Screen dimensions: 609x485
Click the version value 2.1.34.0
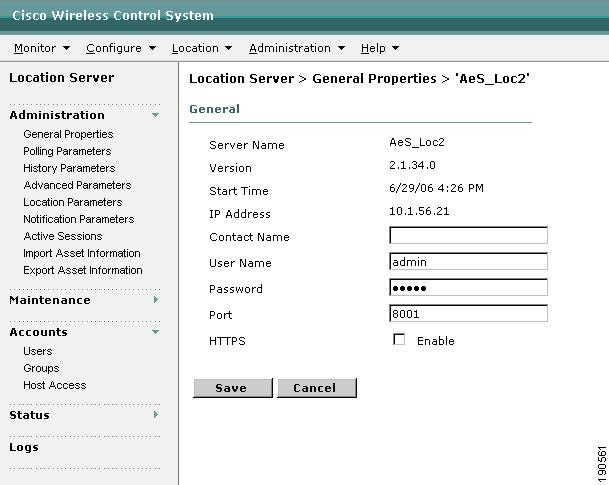[x=412, y=165]
